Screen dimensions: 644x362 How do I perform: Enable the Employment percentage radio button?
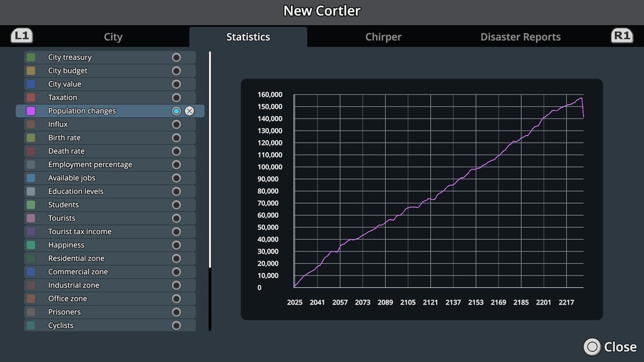point(176,165)
